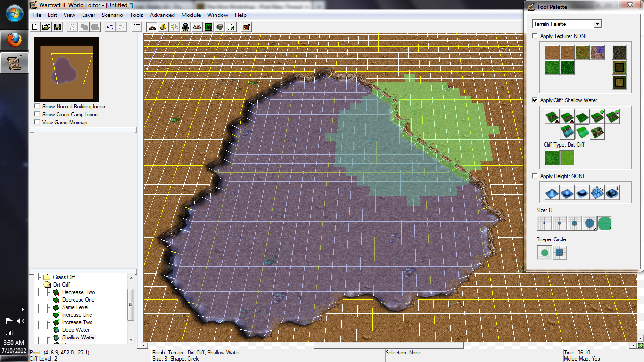Select Increase One in brush list

[x=77, y=315]
